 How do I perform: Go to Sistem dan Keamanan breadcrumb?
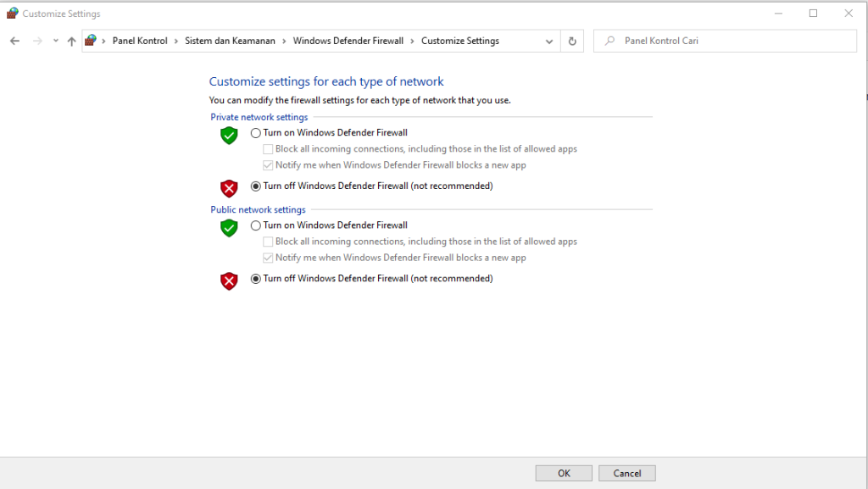tap(230, 41)
